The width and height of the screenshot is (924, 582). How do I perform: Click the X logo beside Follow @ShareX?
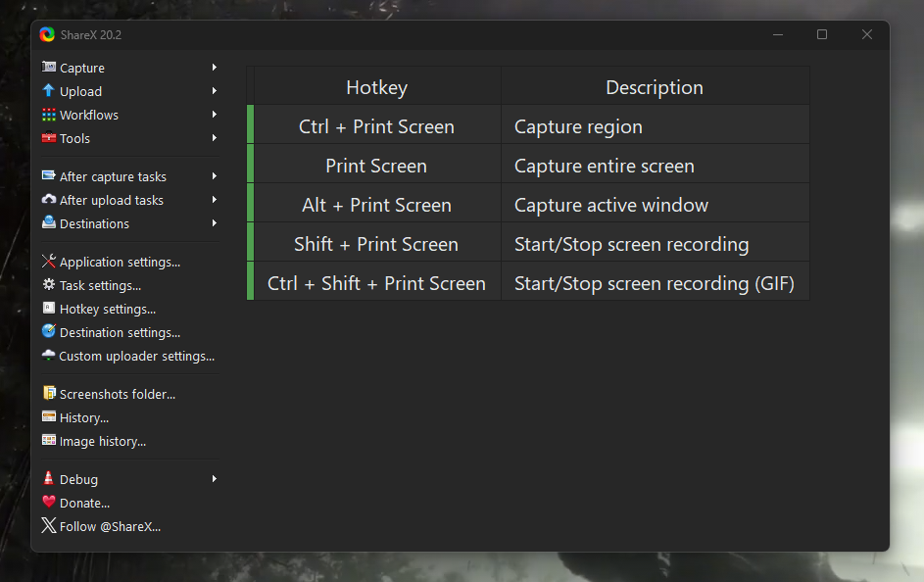pyautogui.click(x=49, y=525)
